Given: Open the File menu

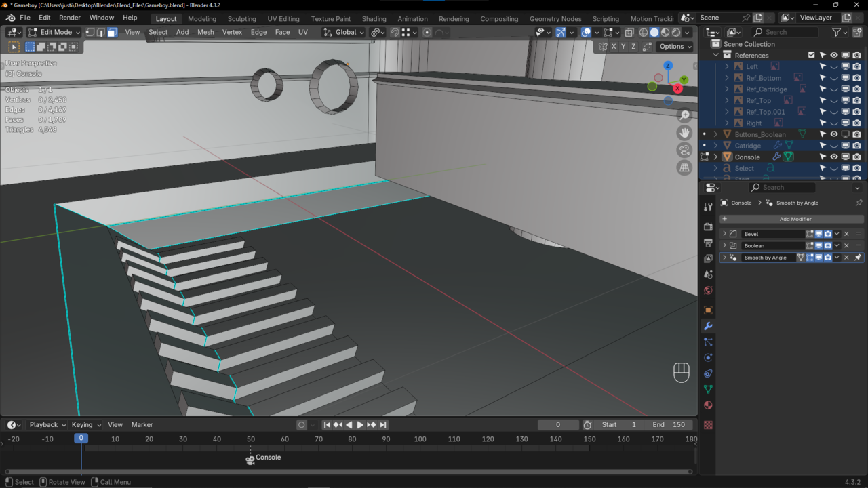Looking at the screenshot, I should tap(25, 18).
